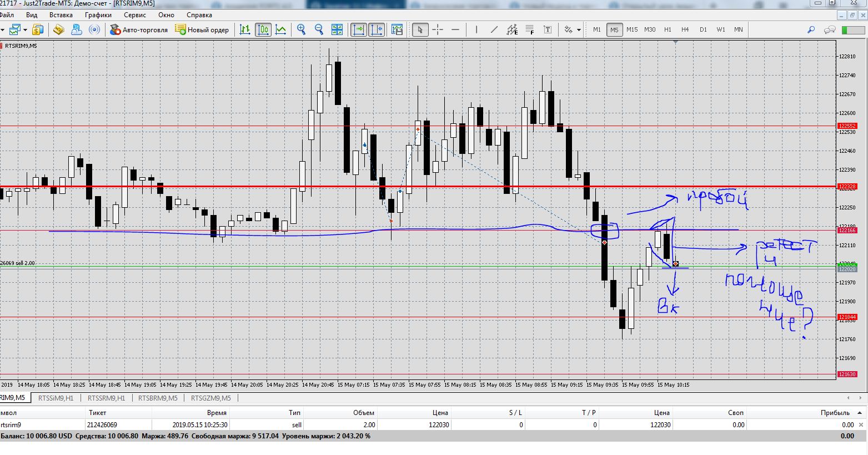Select the text label tool
Viewport: 868px width, 455px height.
[548, 29]
